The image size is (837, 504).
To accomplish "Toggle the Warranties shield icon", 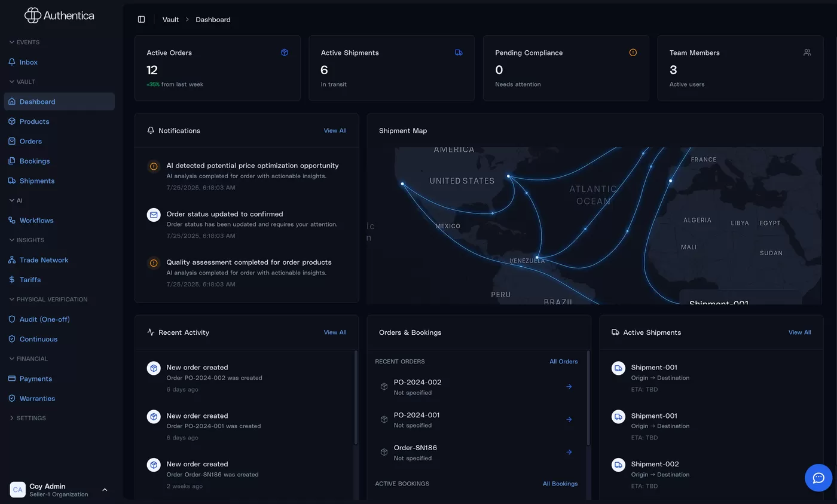I will [12, 398].
